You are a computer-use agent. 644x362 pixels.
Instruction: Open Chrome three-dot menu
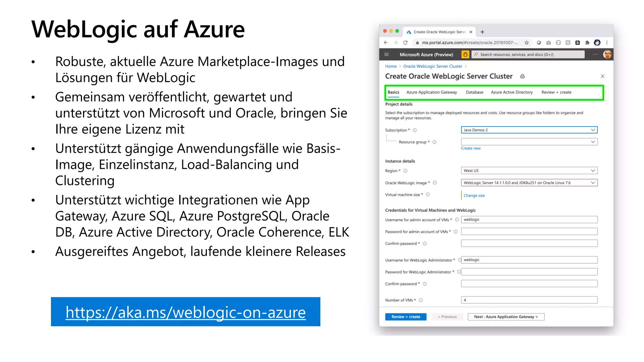pos(607,42)
